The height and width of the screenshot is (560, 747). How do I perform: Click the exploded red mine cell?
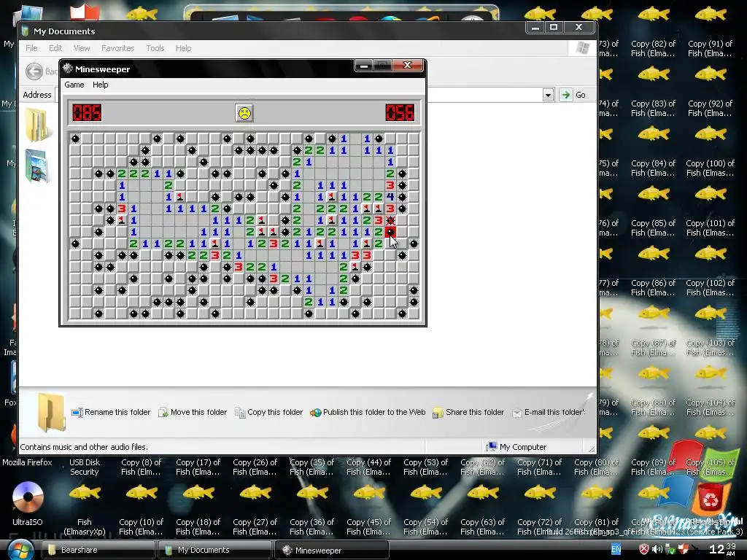[x=391, y=232]
